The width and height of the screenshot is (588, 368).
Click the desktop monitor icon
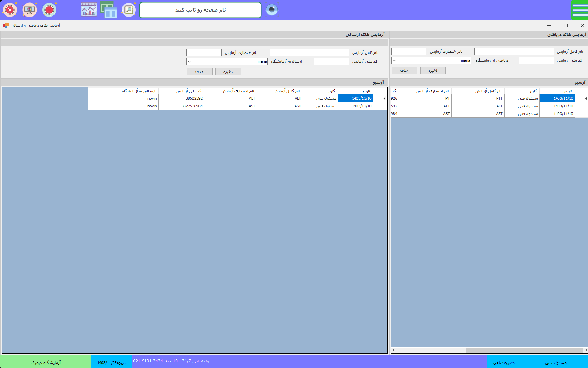[30, 10]
